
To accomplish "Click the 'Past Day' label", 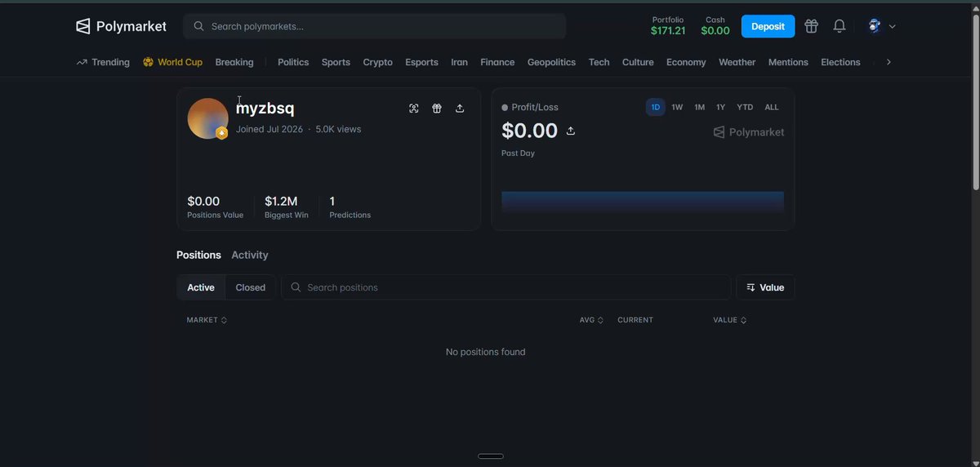I will 518,153.
